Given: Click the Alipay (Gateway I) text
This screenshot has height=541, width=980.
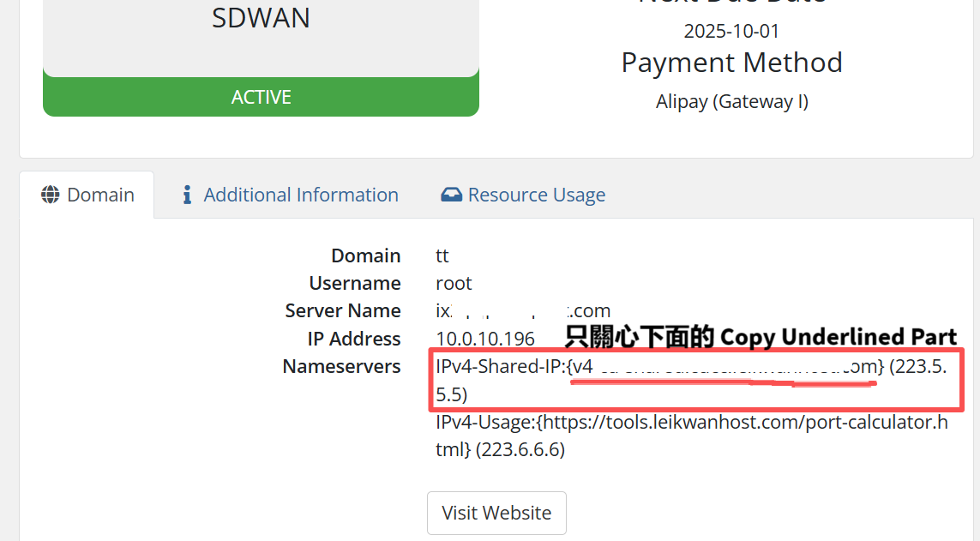Looking at the screenshot, I should pyautogui.click(x=731, y=101).
